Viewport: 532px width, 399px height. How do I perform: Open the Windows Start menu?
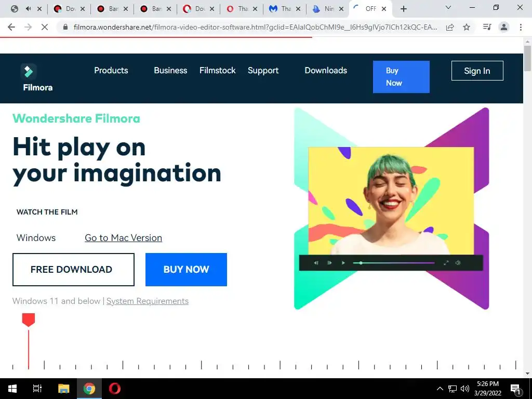pyautogui.click(x=12, y=389)
